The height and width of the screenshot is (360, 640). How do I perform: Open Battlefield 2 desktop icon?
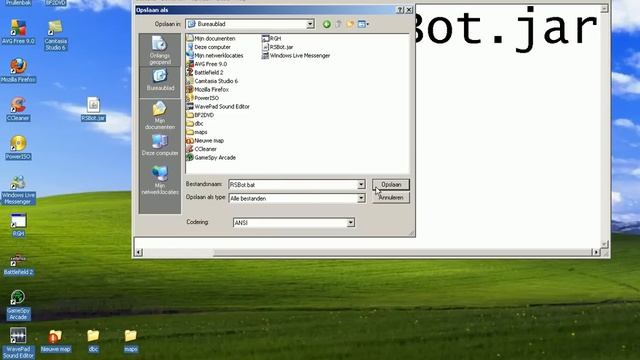pos(18,264)
